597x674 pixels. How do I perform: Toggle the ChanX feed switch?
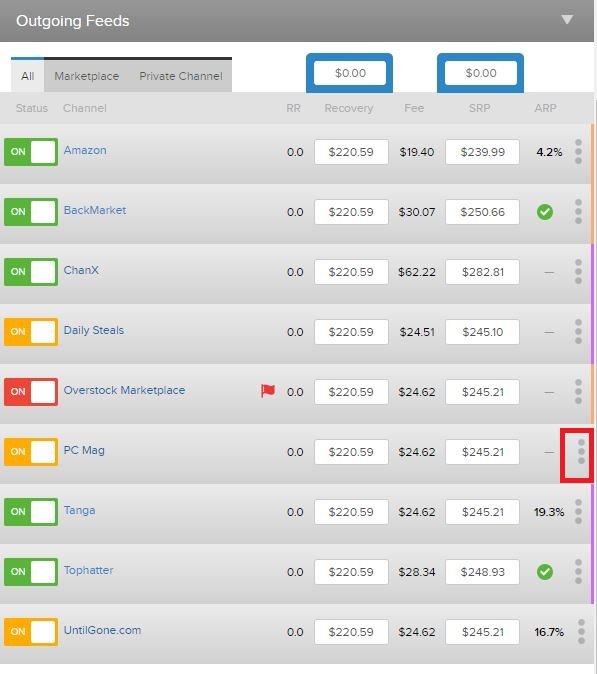(31, 272)
